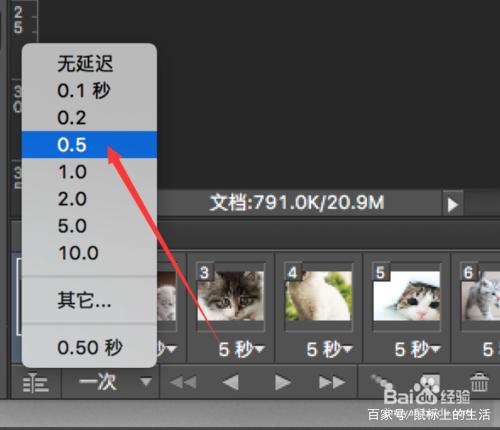Click the delete frame trash icon

(479, 382)
